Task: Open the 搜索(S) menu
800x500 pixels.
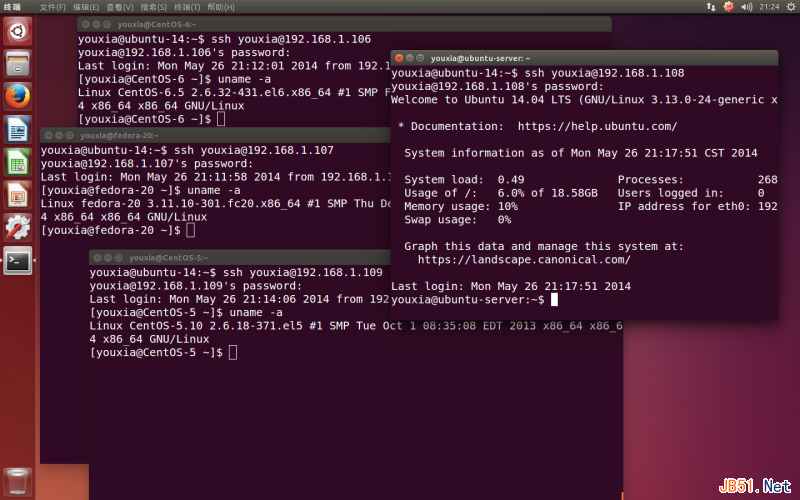Action: (154, 7)
